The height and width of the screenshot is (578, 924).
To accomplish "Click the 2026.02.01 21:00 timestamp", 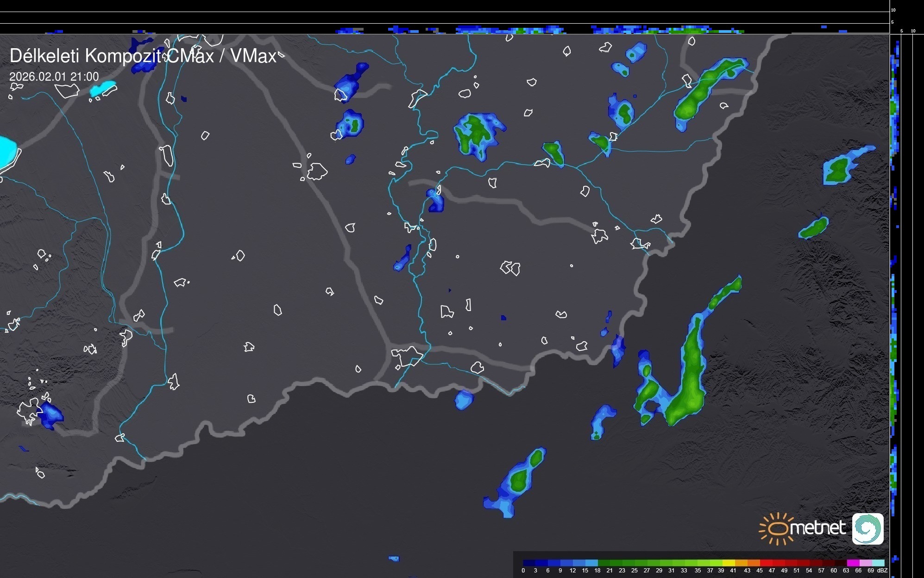I will point(54,76).
